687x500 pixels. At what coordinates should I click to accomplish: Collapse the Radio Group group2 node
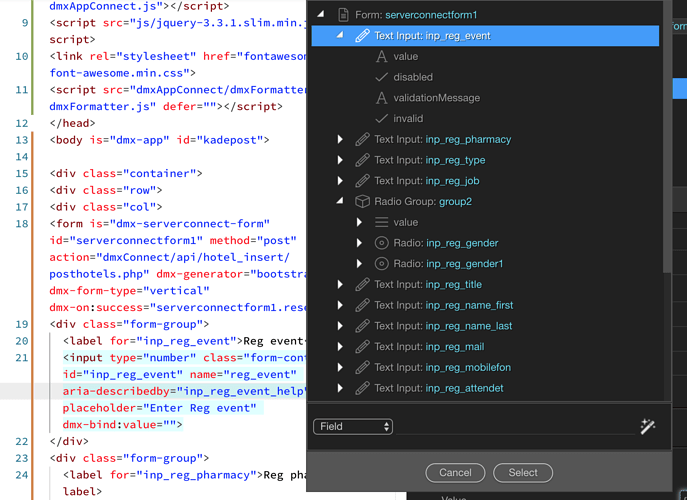click(340, 201)
